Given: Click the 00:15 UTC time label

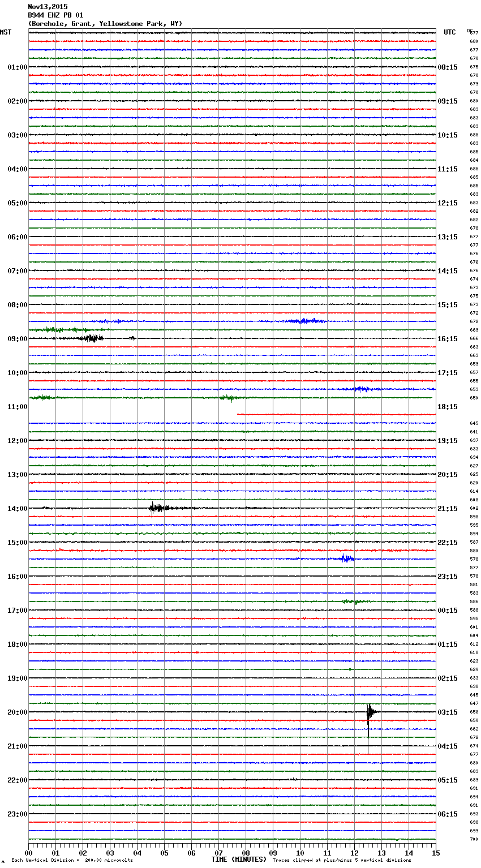Looking at the screenshot, I should (448, 611).
